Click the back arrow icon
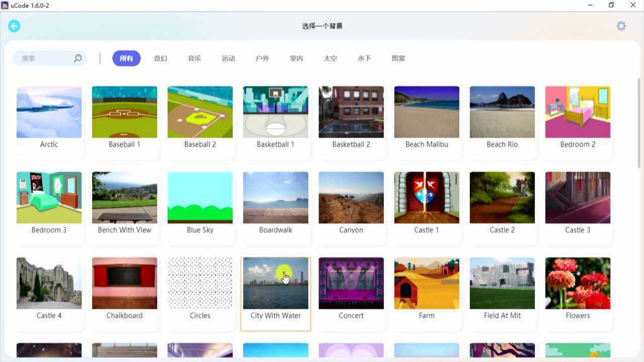Image resolution: width=644 pixels, height=362 pixels. pos(14,26)
